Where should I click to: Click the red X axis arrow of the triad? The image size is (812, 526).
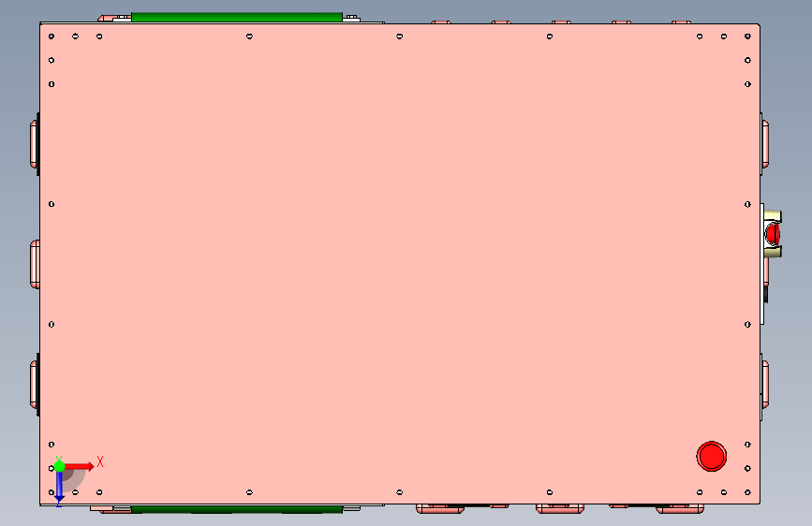click(80, 466)
